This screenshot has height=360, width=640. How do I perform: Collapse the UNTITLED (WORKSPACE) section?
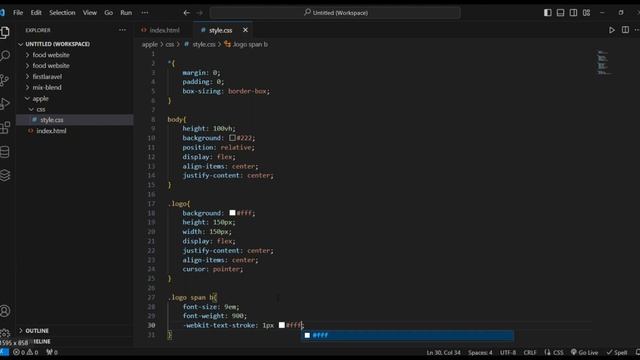57,44
